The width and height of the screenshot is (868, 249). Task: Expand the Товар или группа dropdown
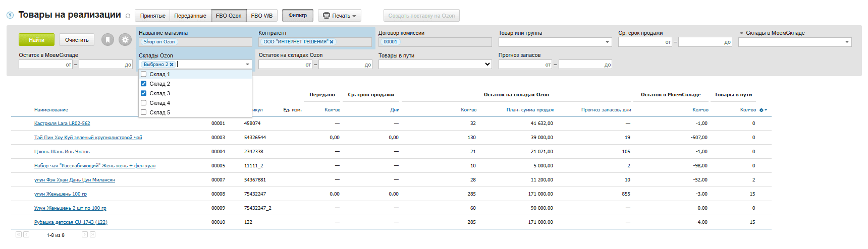[607, 42]
